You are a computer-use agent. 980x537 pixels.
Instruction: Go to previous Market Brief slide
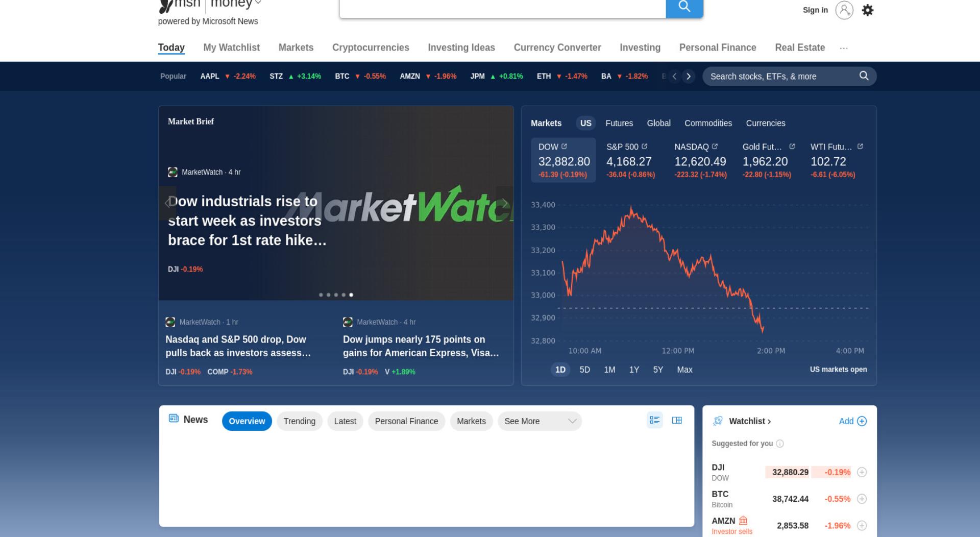click(x=167, y=203)
